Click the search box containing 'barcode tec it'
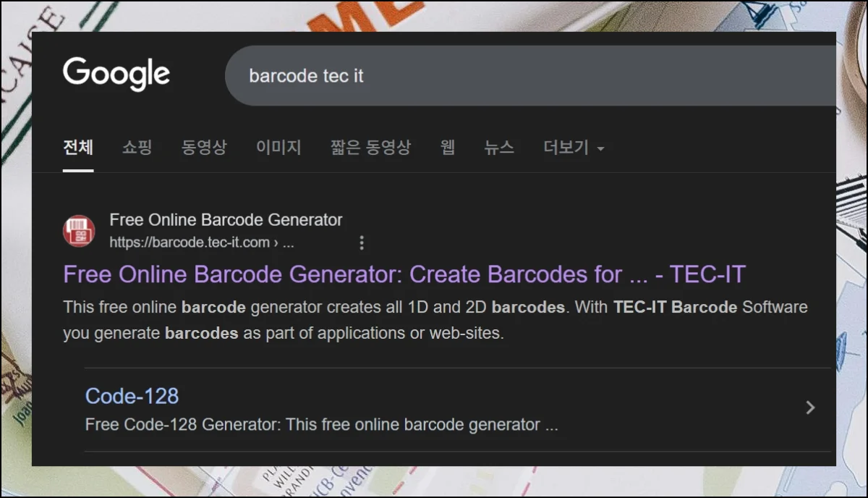The width and height of the screenshot is (868, 498). click(531, 75)
